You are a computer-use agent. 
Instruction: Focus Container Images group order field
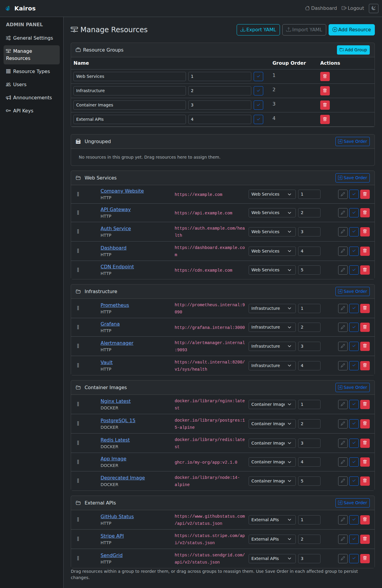pyautogui.click(x=220, y=105)
